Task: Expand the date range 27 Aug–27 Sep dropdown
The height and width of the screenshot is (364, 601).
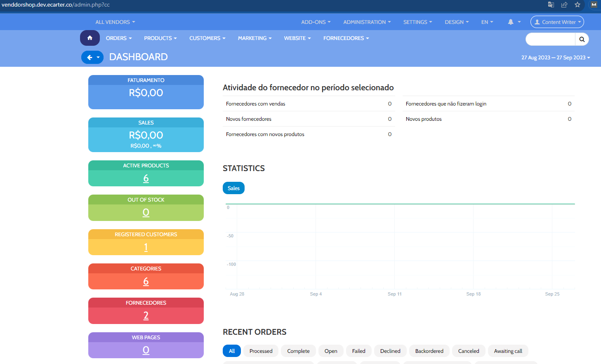Action: 555,58
